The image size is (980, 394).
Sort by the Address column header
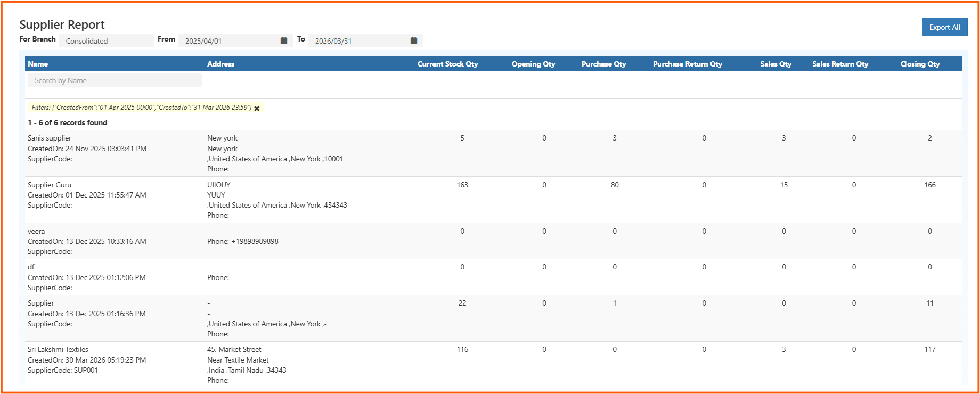tap(220, 64)
